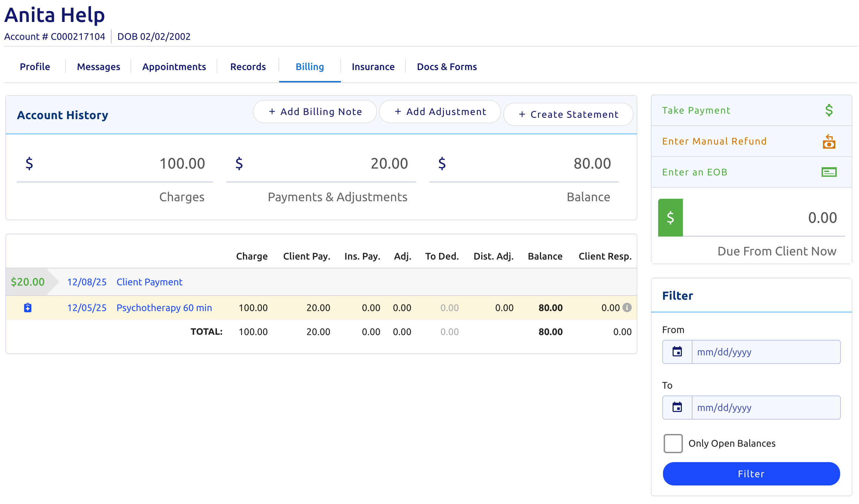Screen dimensions: 859x504
Task: Click clipboard icon beside Psychotherapy 60 min
Action: click(28, 308)
